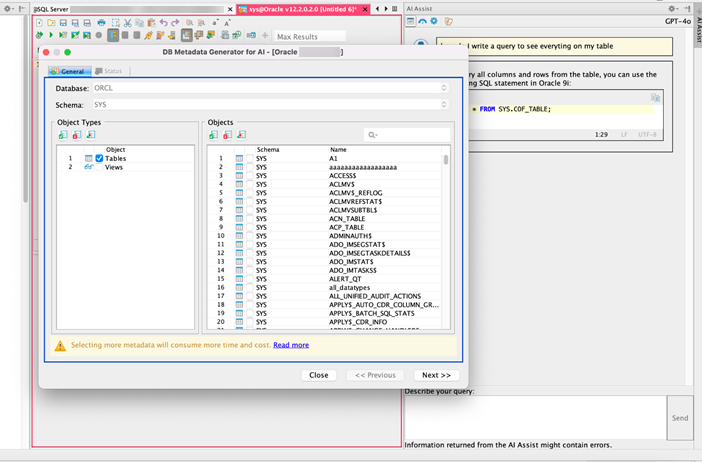Screen dimensions: 702x462
Task: Click the warning icon in dialog notice
Action: click(x=60, y=345)
